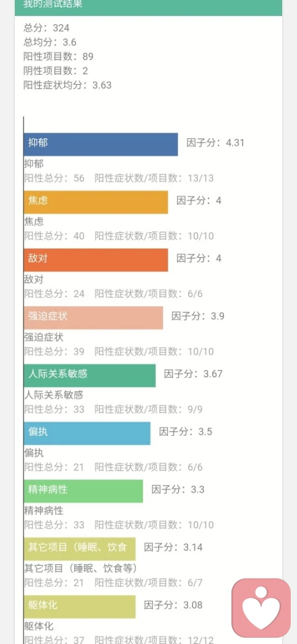This screenshot has height=644, width=297.
Task: Select the light green 精神病性 bar
Action: [84, 491]
